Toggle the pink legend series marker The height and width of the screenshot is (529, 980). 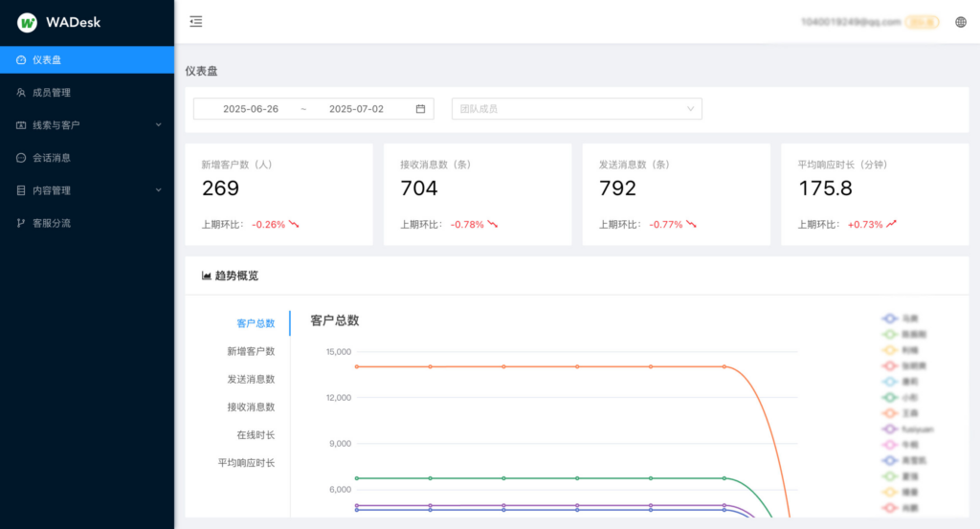tap(889, 445)
